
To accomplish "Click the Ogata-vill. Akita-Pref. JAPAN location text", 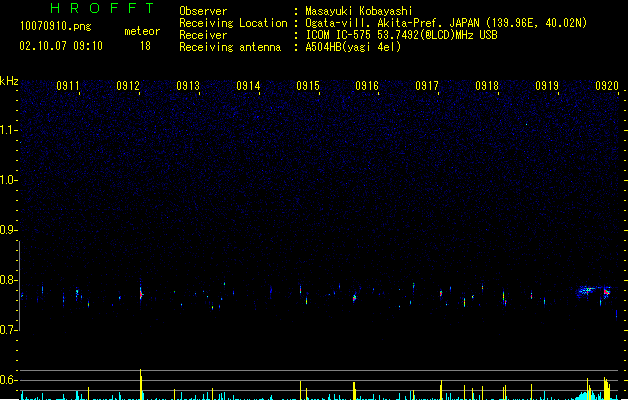I will tap(446, 23).
